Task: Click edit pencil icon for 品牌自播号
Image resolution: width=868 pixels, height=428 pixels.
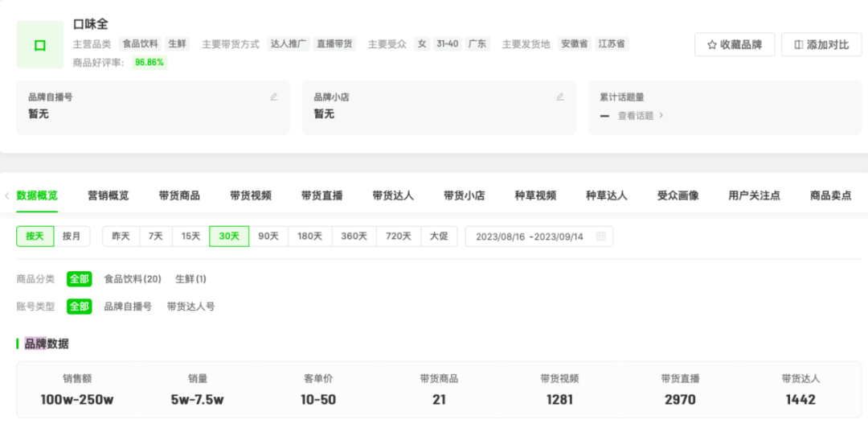Action: tap(274, 97)
